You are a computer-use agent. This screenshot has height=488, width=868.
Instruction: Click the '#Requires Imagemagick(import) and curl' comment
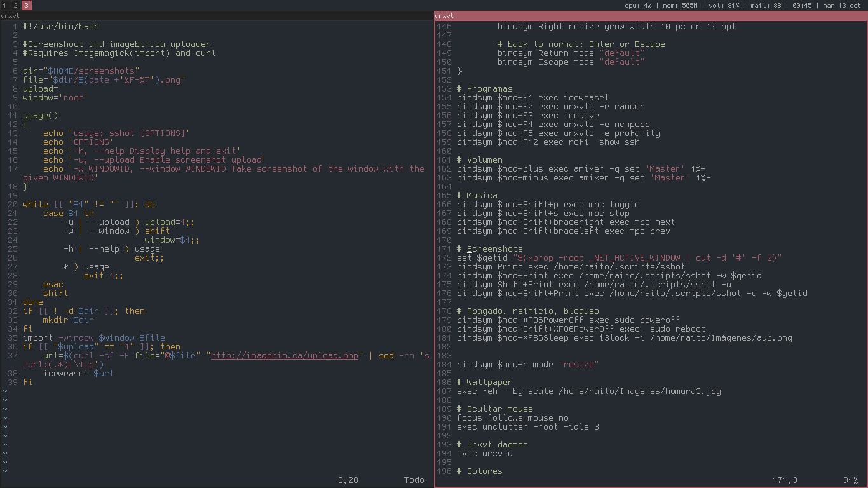coord(119,53)
